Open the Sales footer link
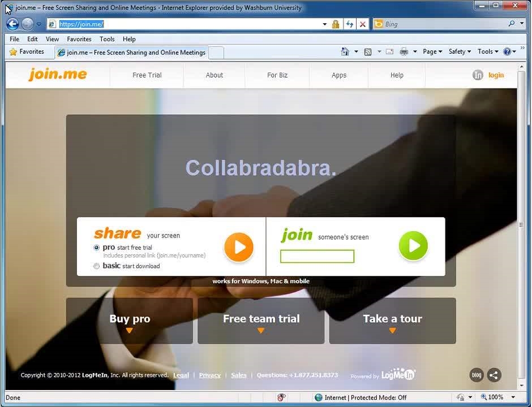The image size is (532, 407). coord(239,375)
